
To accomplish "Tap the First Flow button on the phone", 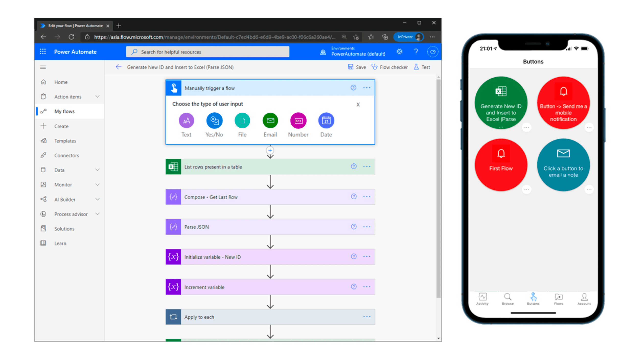I will [501, 165].
